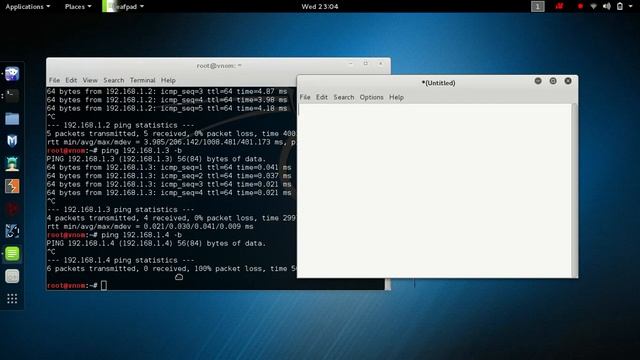Click the Leafpad vertical scrollbar
The width and height of the screenshot is (640, 360).
pyautogui.click(x=575, y=191)
